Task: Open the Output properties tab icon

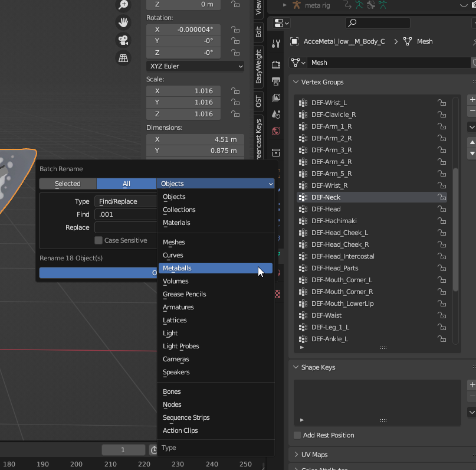Action: (276, 81)
